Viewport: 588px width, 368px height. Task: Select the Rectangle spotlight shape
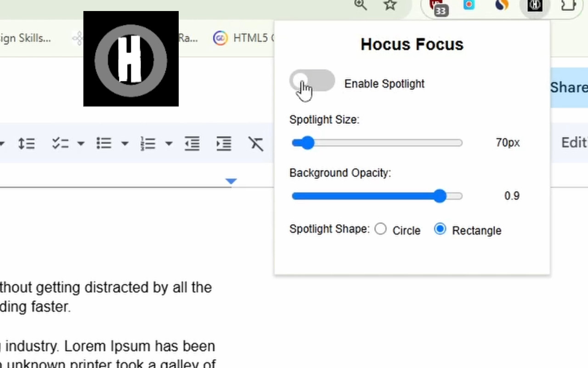coord(440,229)
